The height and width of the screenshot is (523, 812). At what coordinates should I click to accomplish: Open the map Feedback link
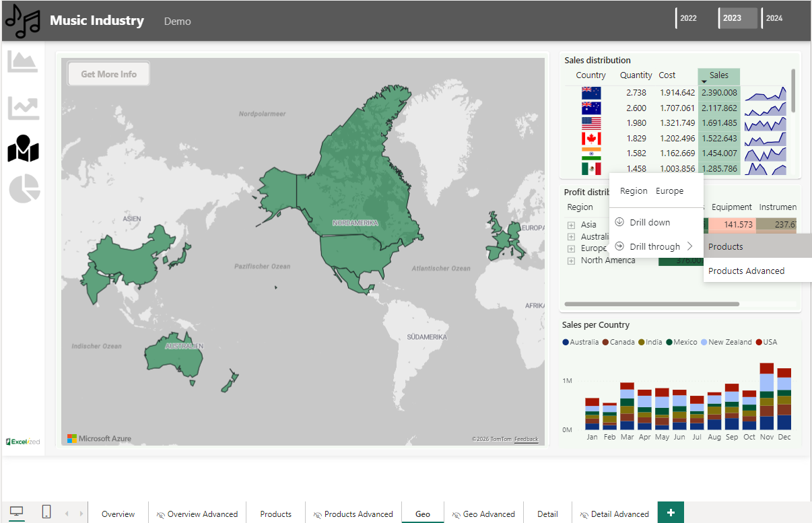coord(526,440)
